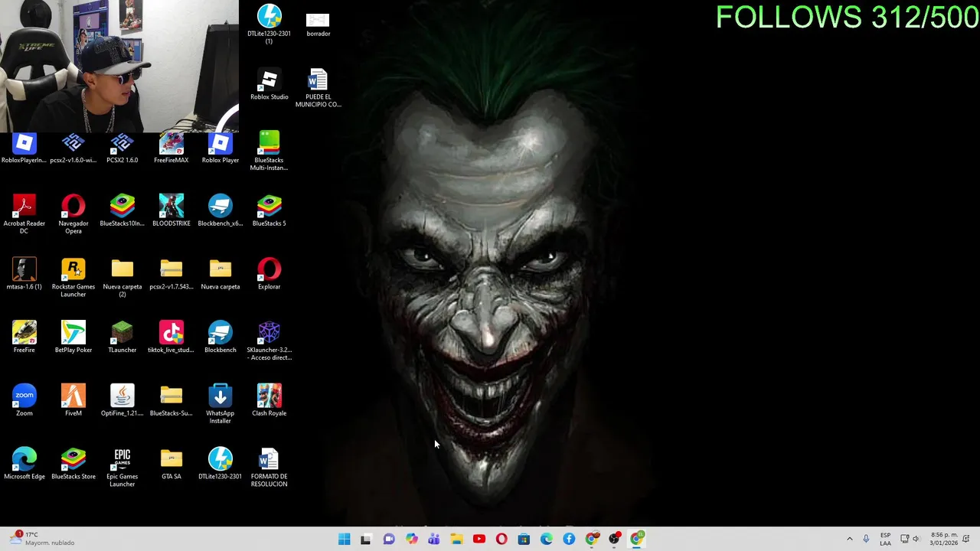The height and width of the screenshot is (551, 980).
Task: Open Microsoft Store from the taskbar
Action: [x=524, y=539]
